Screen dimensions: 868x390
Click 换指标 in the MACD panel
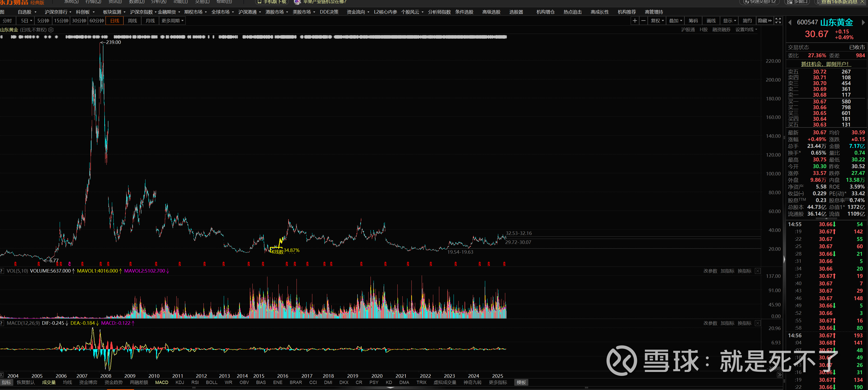[x=744, y=323]
